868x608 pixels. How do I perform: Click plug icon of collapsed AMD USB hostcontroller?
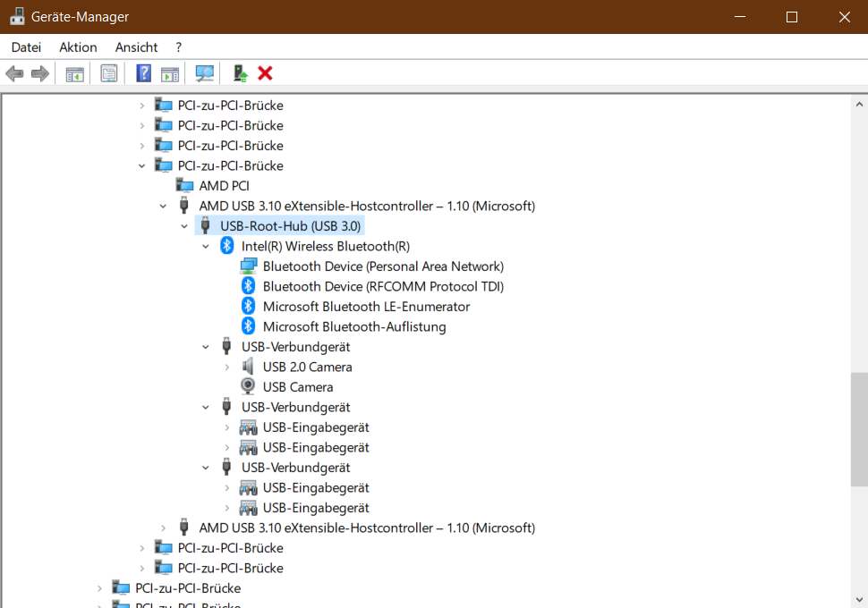[184, 528]
